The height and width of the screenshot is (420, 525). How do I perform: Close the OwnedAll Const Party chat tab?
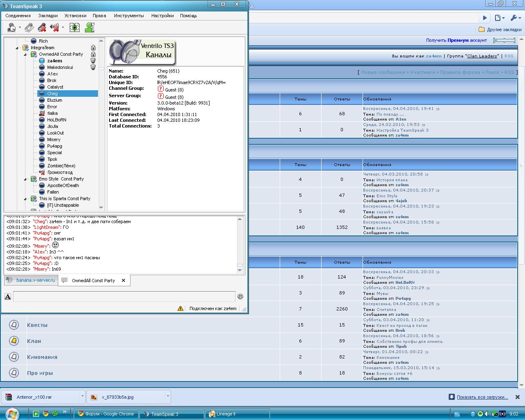coord(123,281)
